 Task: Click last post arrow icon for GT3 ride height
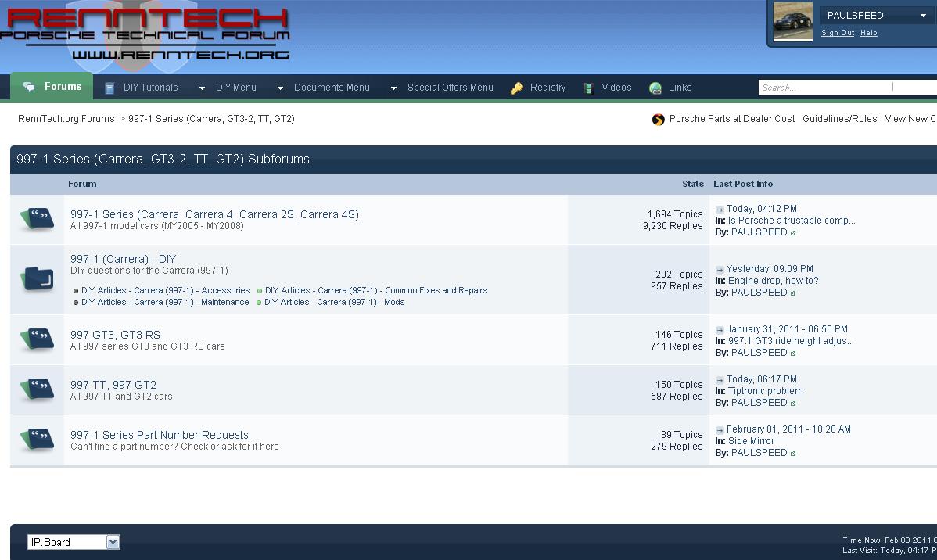(x=720, y=330)
